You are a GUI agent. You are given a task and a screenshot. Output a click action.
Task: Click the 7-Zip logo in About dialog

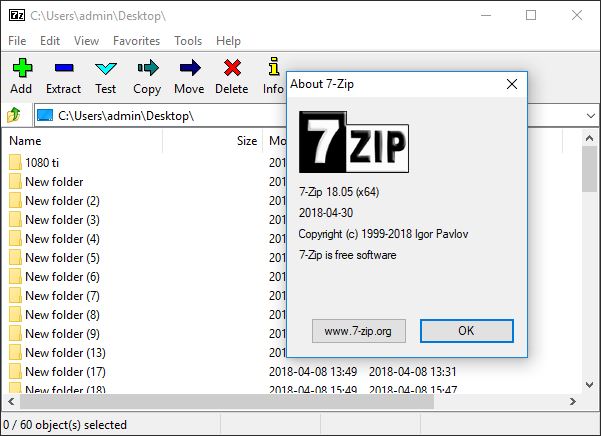[353, 142]
